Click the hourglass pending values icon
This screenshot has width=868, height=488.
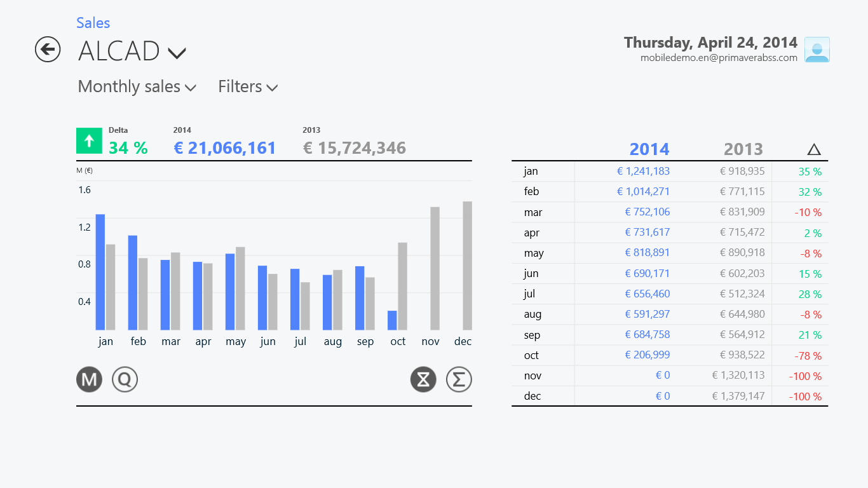pos(423,379)
